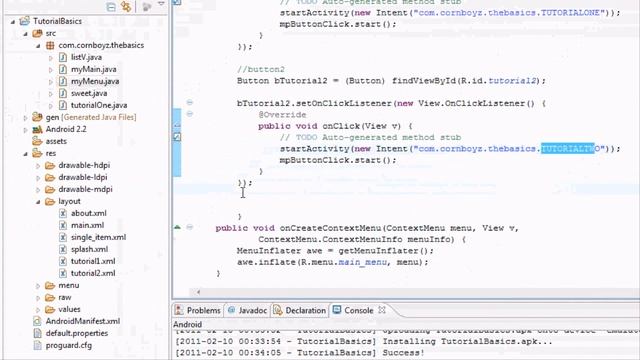Viewport: 640px width, 360px height.
Task: Click the gen folder icon
Action: (37, 117)
